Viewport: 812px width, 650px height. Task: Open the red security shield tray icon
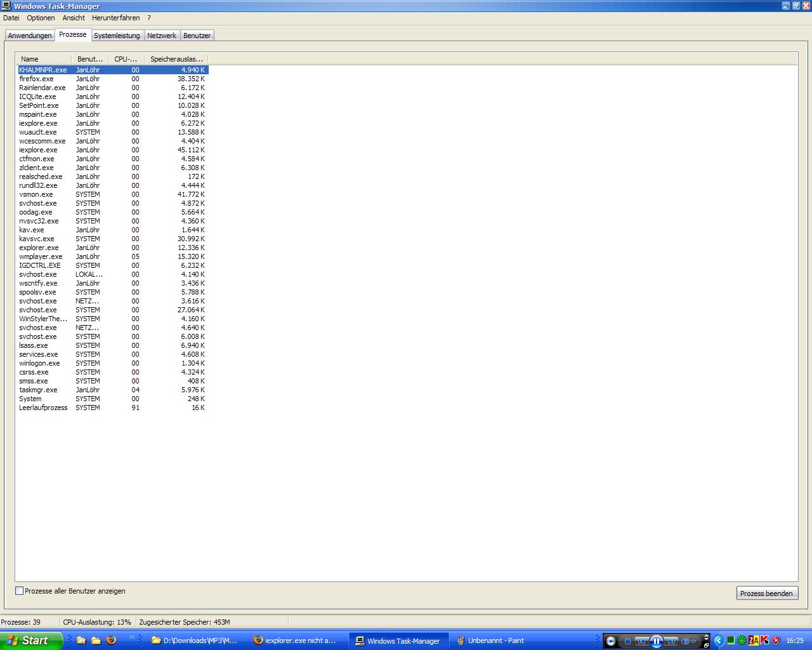[776, 640]
